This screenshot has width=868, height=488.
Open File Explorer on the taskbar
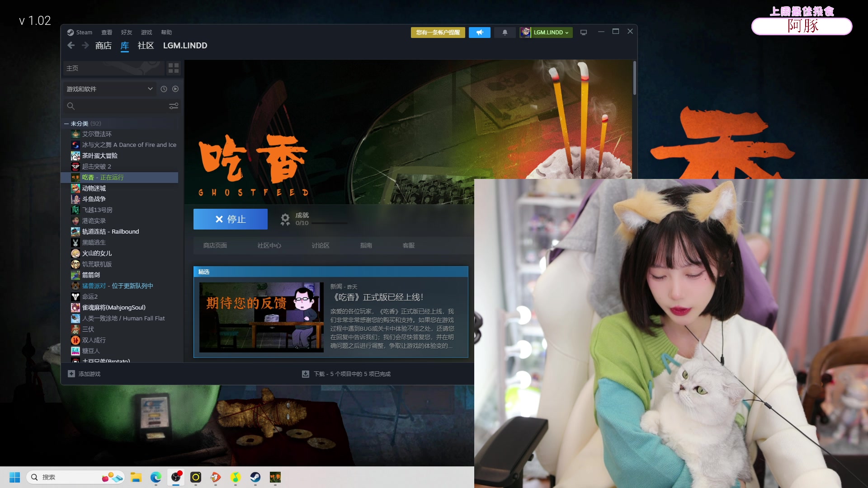pyautogui.click(x=136, y=477)
